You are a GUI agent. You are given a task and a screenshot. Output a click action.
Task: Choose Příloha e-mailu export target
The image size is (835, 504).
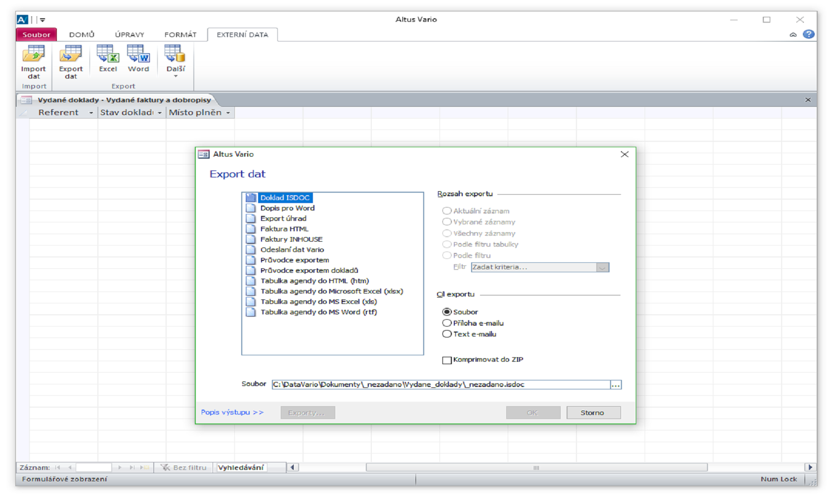point(447,323)
